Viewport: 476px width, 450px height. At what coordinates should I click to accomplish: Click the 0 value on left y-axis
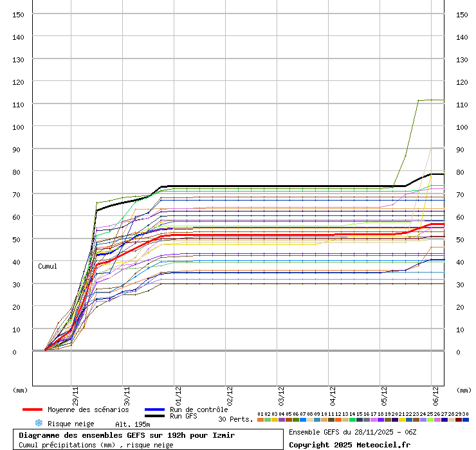[x=14, y=352]
